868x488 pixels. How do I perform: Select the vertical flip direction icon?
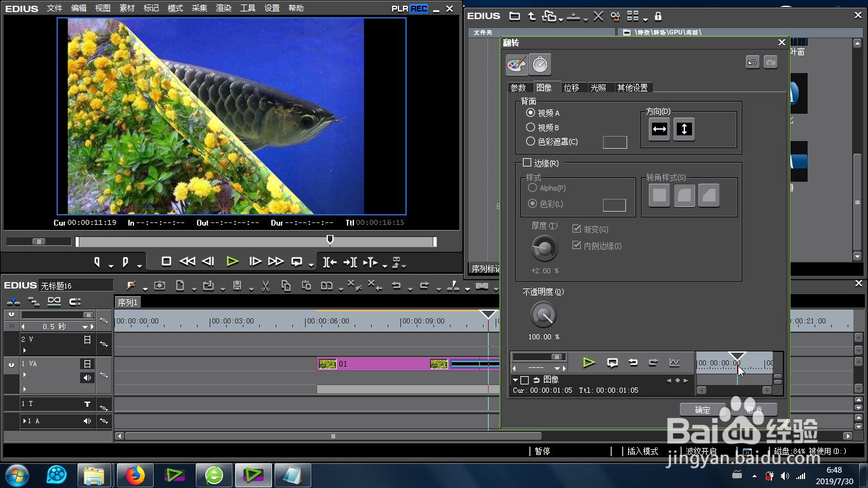pos(684,129)
